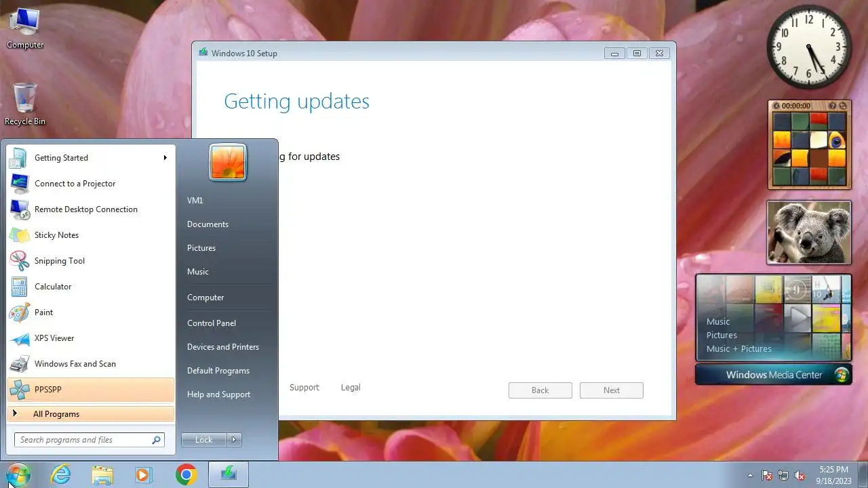The height and width of the screenshot is (488, 868).
Task: Switch to Windows 10 Setup taskbar button
Action: tap(229, 474)
